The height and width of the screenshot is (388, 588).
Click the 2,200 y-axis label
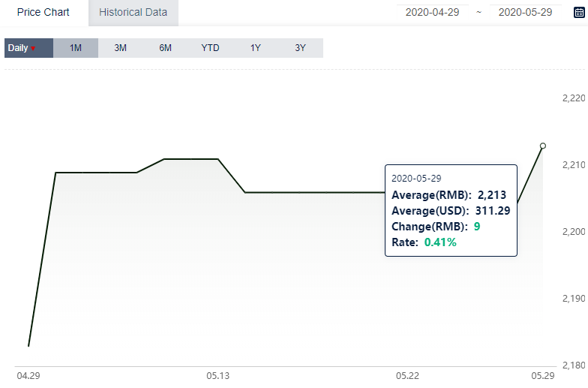click(574, 232)
